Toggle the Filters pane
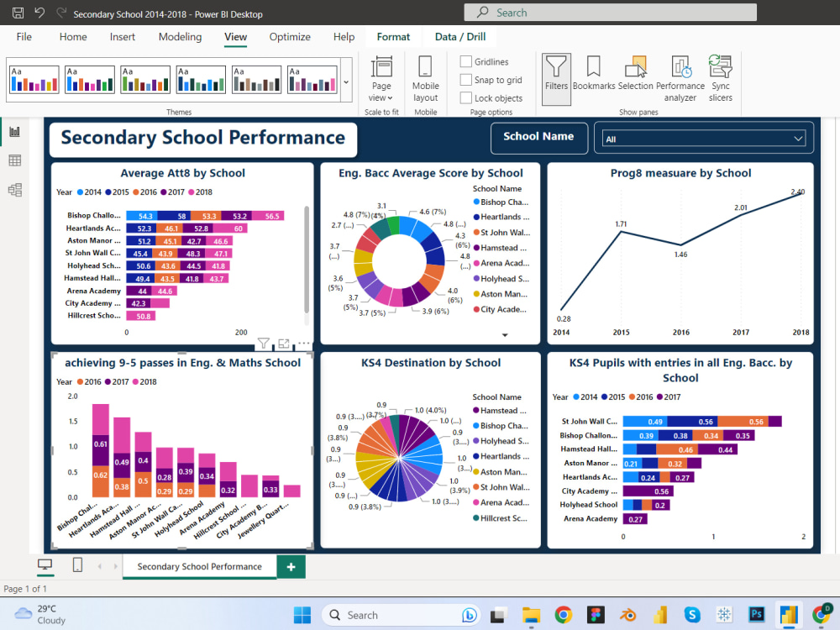 [556, 79]
